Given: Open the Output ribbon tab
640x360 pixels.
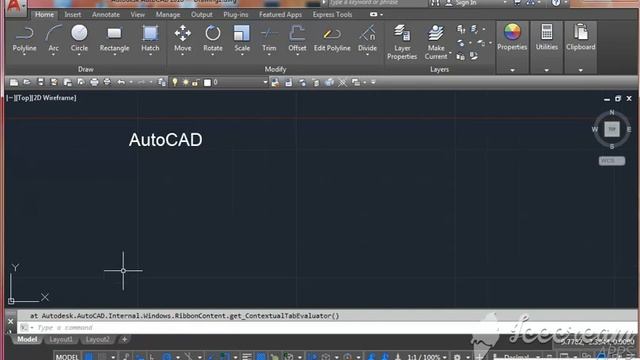Looking at the screenshot, I should (202, 14).
